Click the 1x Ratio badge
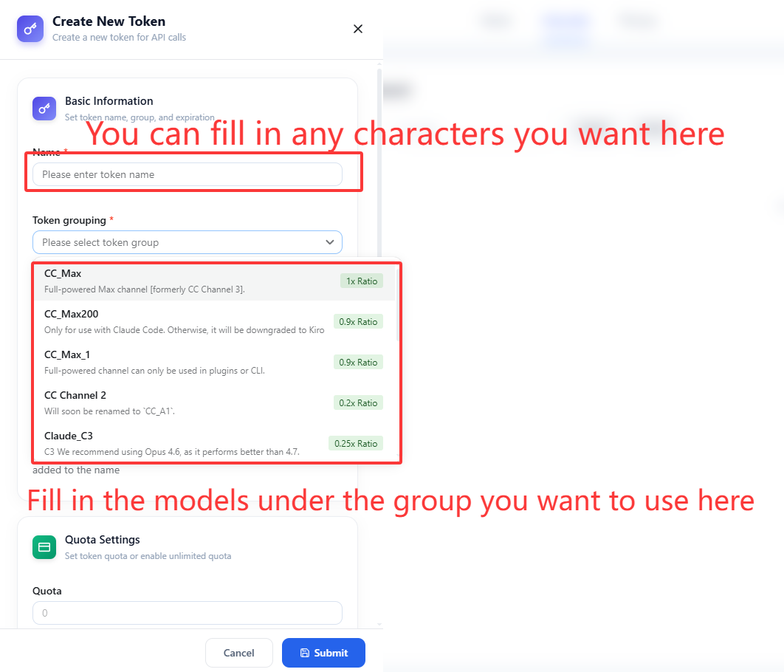 [362, 281]
